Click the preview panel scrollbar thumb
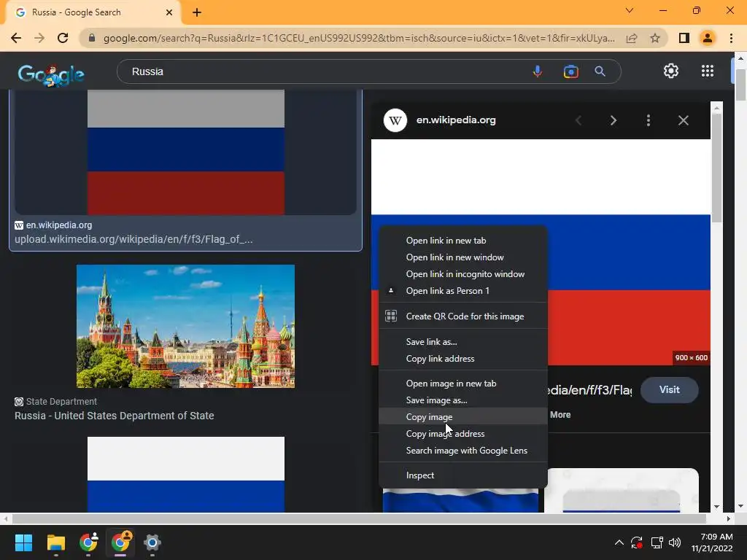This screenshot has width=747, height=560. point(716,168)
